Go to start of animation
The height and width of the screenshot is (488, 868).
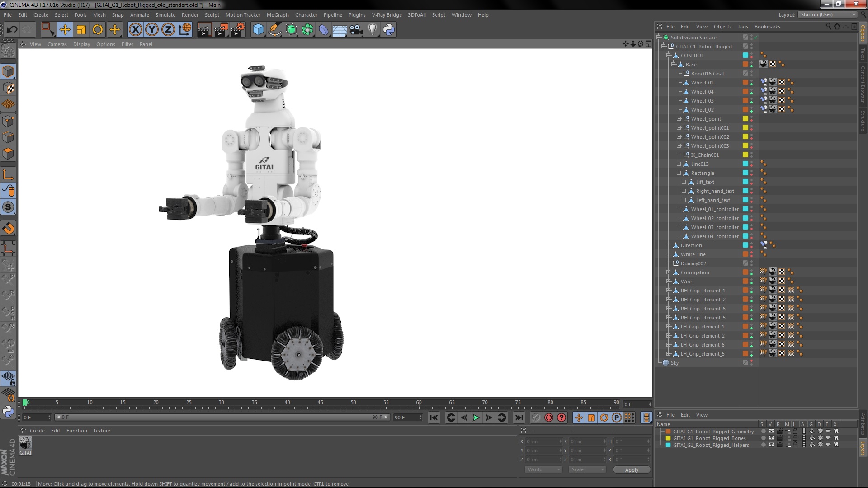[x=434, y=418]
